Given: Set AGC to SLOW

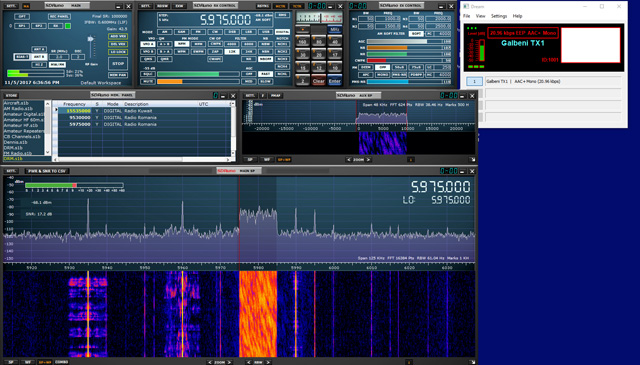Looking at the screenshot, I should (x=265, y=82).
